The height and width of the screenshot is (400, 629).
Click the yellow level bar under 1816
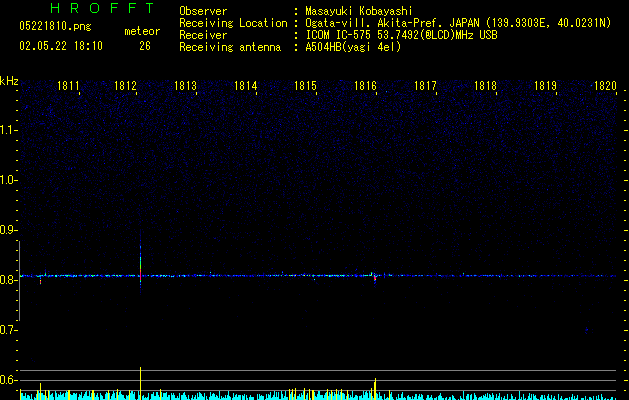coord(375,388)
